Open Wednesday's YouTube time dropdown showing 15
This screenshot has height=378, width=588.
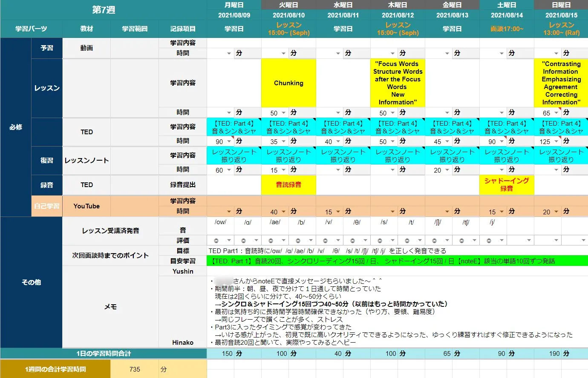point(338,212)
